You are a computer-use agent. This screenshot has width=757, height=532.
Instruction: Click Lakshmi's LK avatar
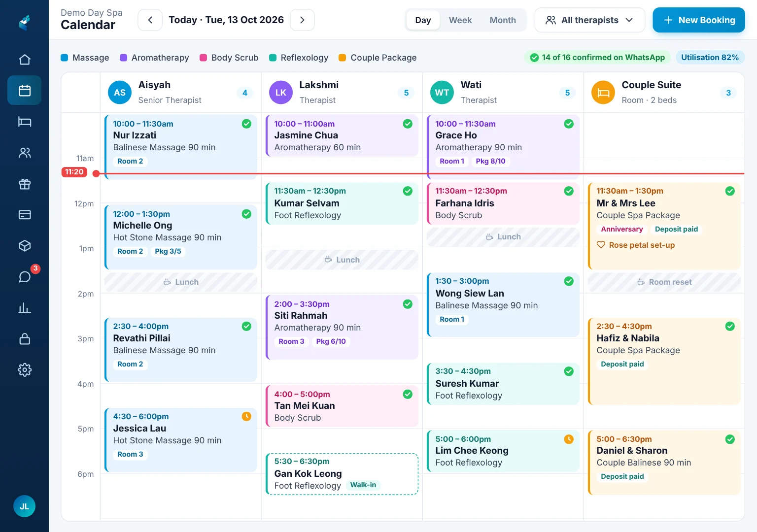click(x=281, y=92)
